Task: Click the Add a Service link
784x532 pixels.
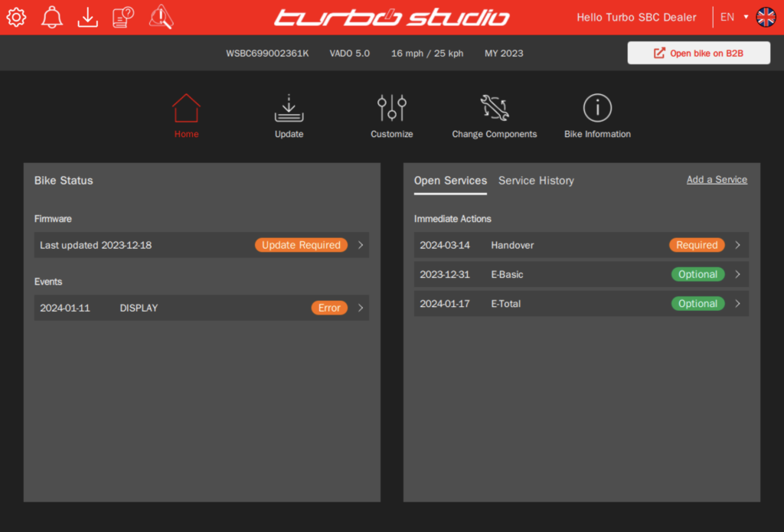Action: [x=717, y=179]
